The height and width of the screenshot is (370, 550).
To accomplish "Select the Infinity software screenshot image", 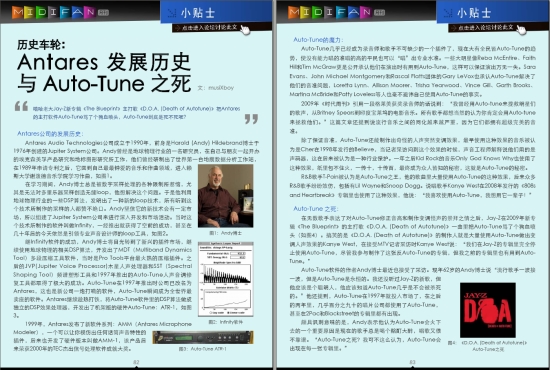I will click(226, 279).
